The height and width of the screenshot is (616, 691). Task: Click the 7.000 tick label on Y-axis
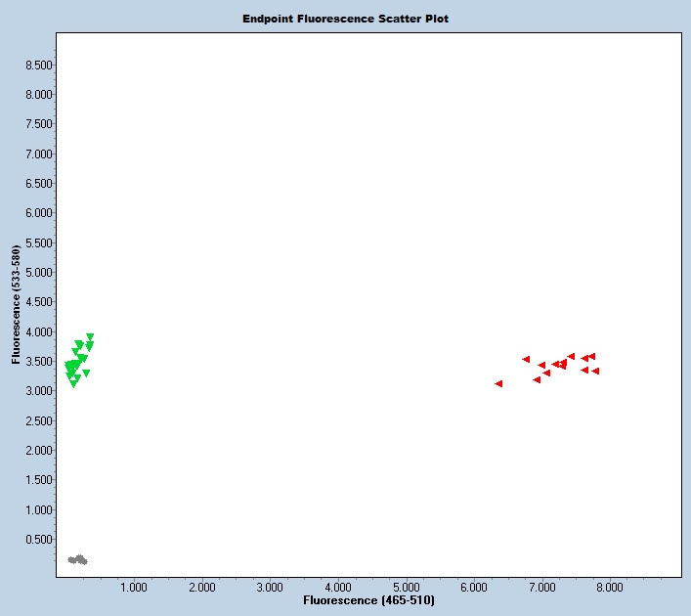(x=38, y=154)
